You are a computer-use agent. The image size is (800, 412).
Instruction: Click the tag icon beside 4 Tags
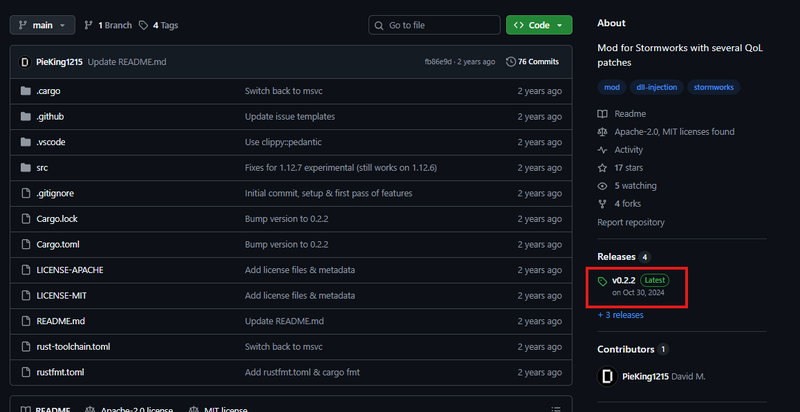[144, 25]
